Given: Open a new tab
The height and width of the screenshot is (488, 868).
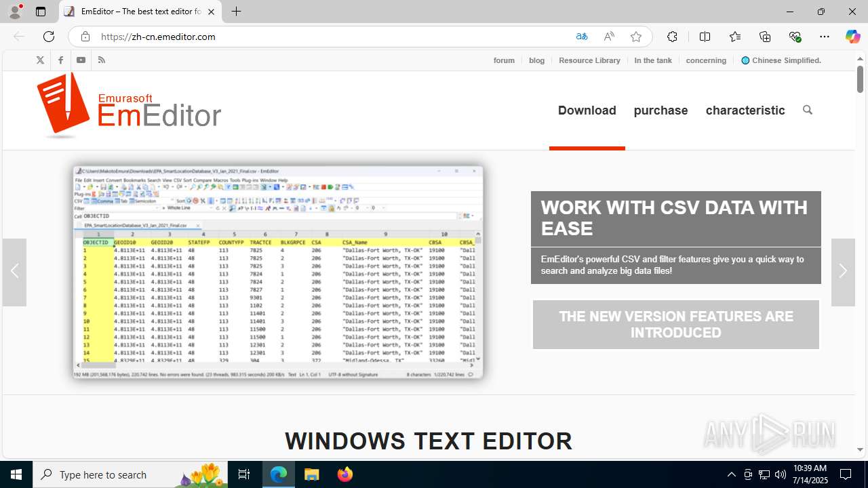Looking at the screenshot, I should coord(236,12).
